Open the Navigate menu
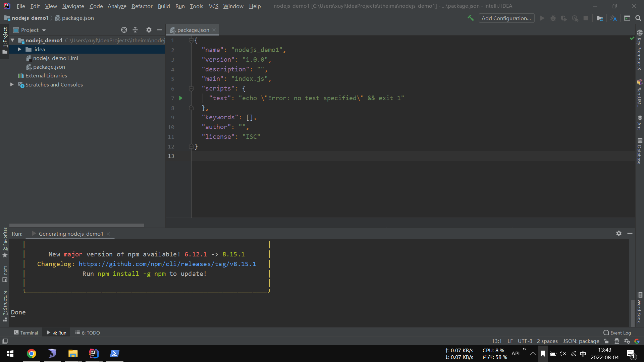This screenshot has width=644, height=362. pos(73,6)
